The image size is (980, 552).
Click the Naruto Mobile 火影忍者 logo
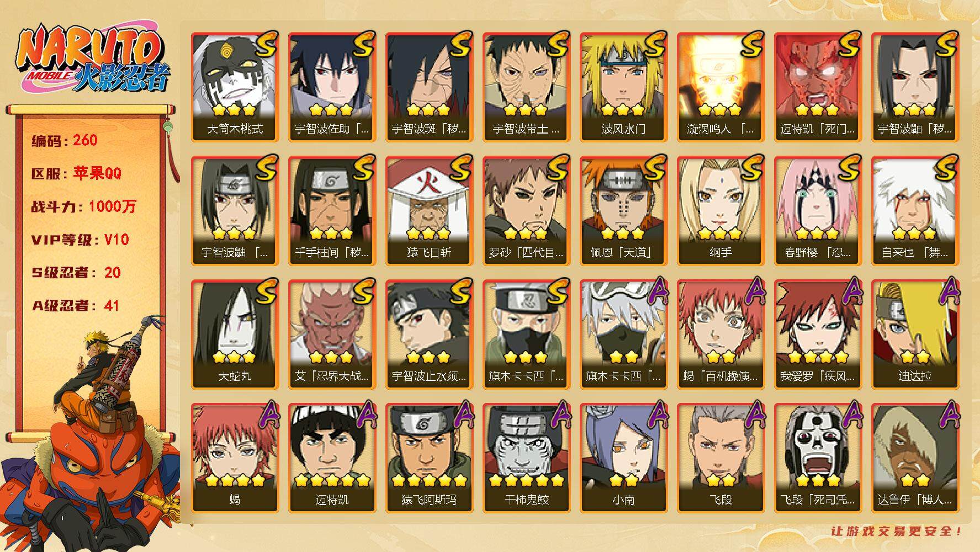pos(91,60)
